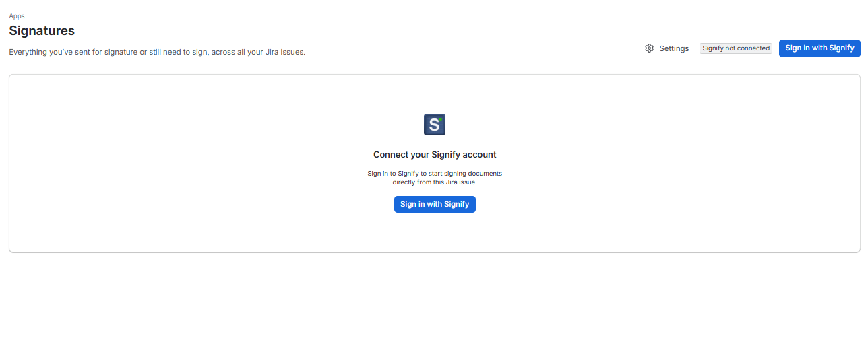Screen dimensions: 868x342
Task: Click the text 'directly from this Jira issue.'
Action: coord(435,182)
